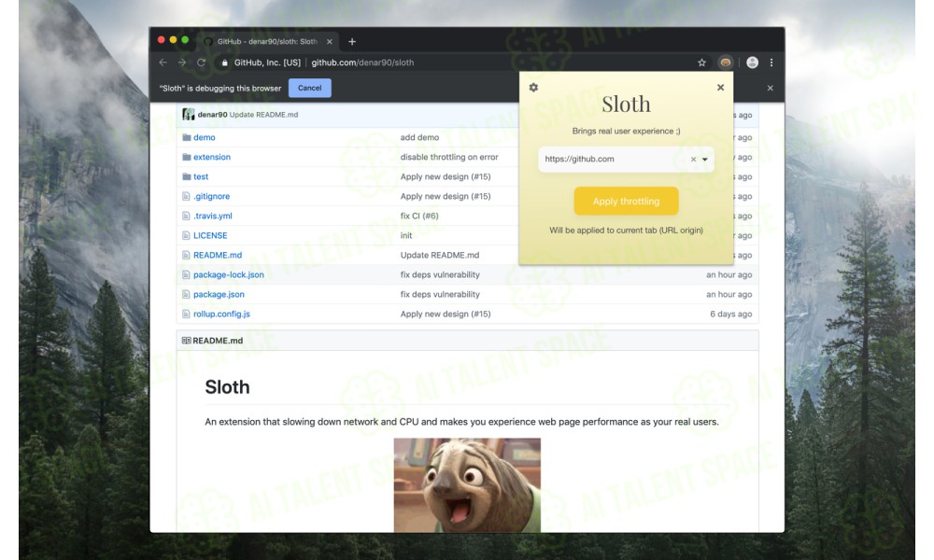Click the sloth image in README
Image resolution: width=934 pixels, height=560 pixels.
467,485
